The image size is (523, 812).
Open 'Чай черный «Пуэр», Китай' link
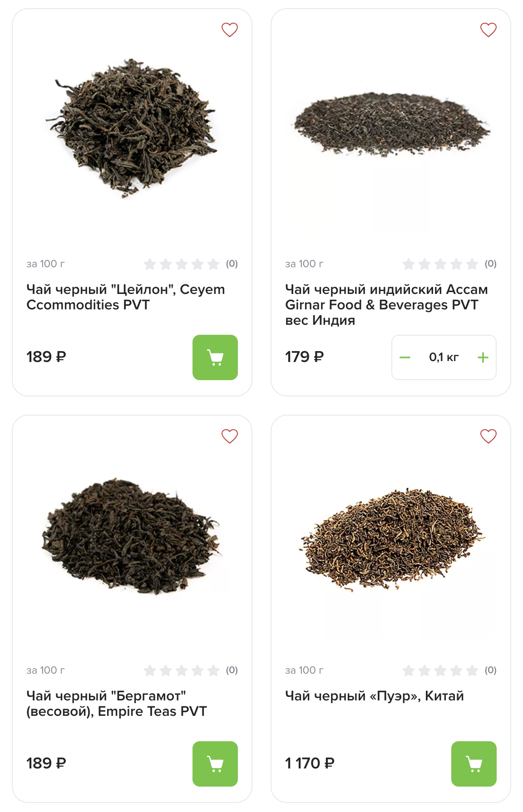tap(375, 696)
